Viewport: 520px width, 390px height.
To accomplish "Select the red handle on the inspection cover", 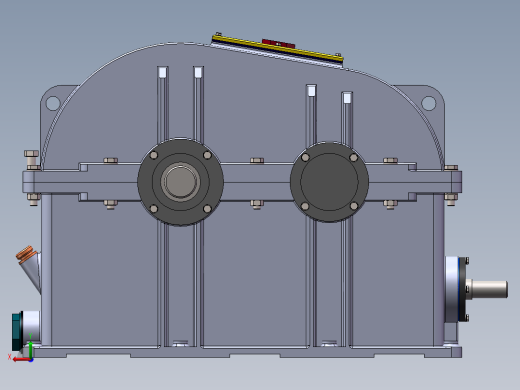I will 278,43.
